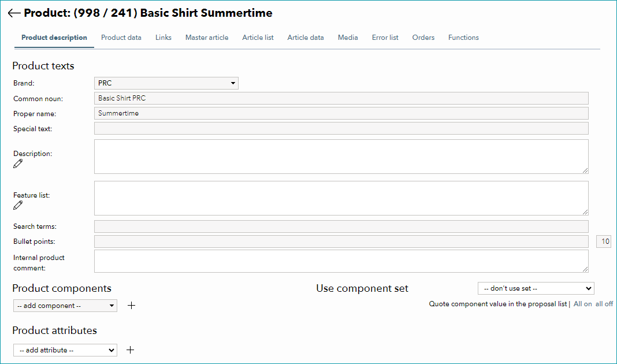Switch to the Product data tab
Screen dimensions: 617x364
(121, 38)
